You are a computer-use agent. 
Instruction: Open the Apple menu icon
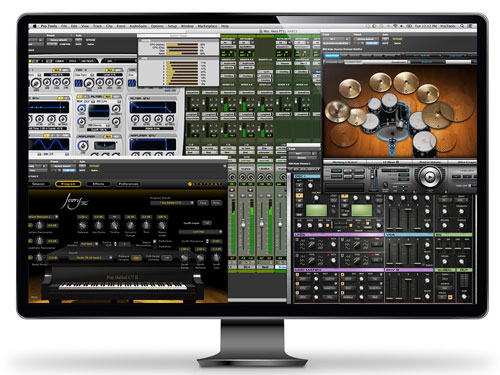35,26
